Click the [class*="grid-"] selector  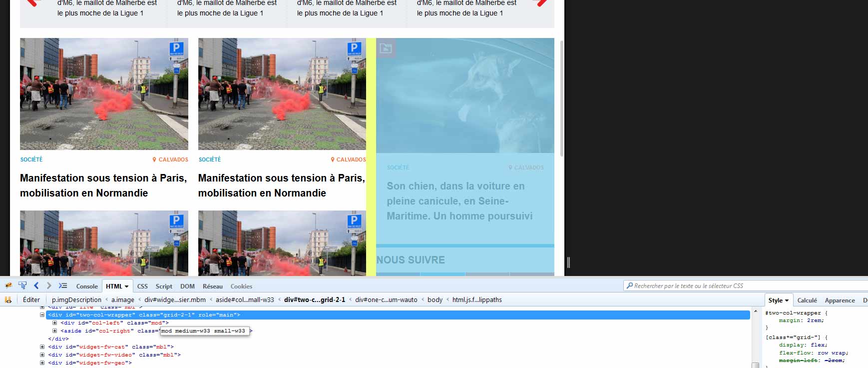(x=794, y=337)
